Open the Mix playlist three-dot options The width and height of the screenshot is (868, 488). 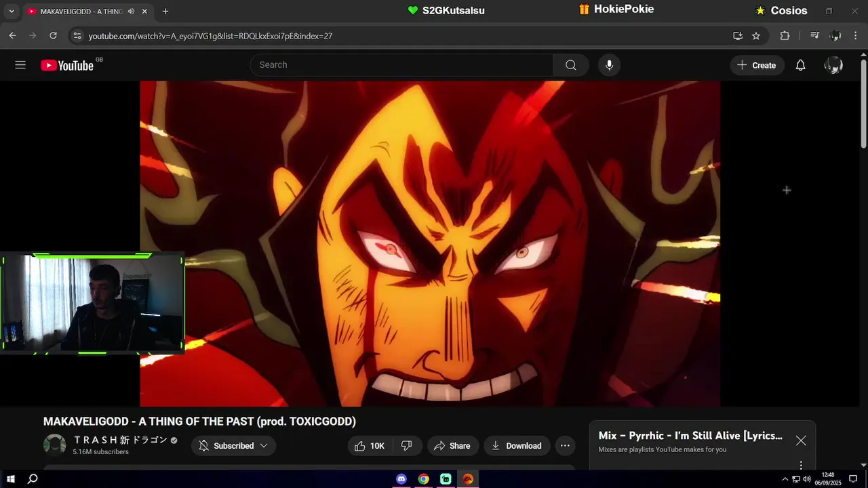coord(801,465)
